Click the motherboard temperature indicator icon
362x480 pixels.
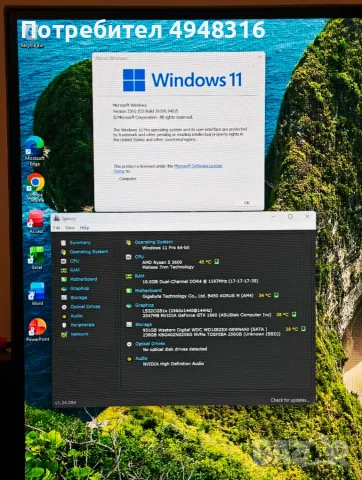point(276,295)
